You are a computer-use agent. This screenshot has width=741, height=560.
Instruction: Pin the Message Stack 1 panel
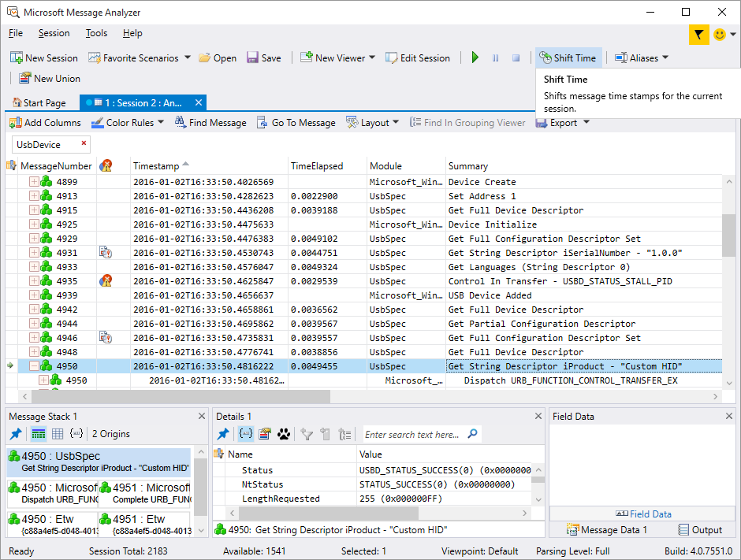pos(16,434)
